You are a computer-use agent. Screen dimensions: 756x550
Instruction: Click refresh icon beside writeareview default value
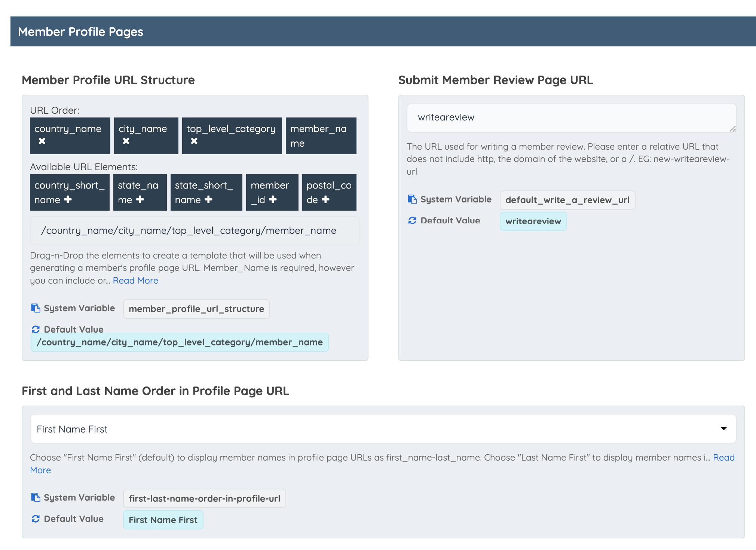pos(412,220)
